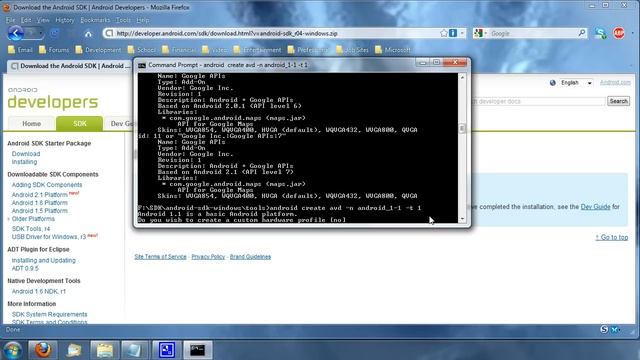Click Skype icon in Firefox status bar

tap(604, 329)
